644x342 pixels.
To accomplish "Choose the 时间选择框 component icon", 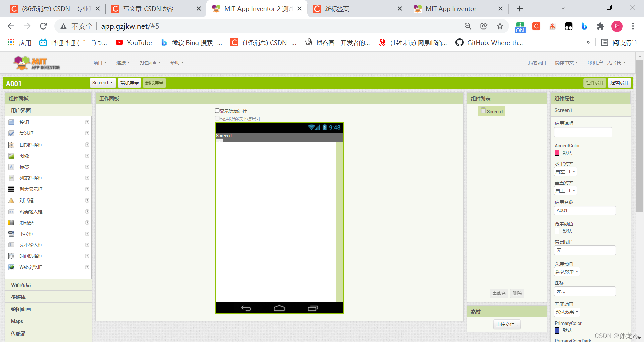I will click(11, 256).
